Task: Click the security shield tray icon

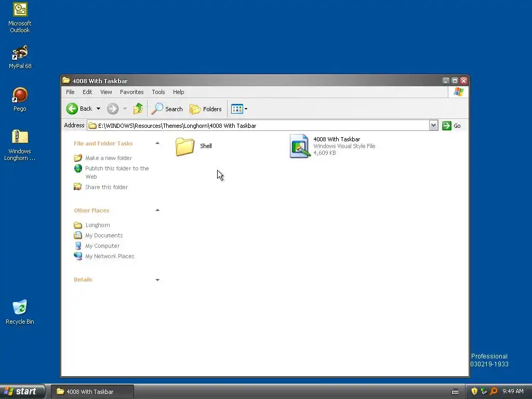Action: click(x=474, y=391)
